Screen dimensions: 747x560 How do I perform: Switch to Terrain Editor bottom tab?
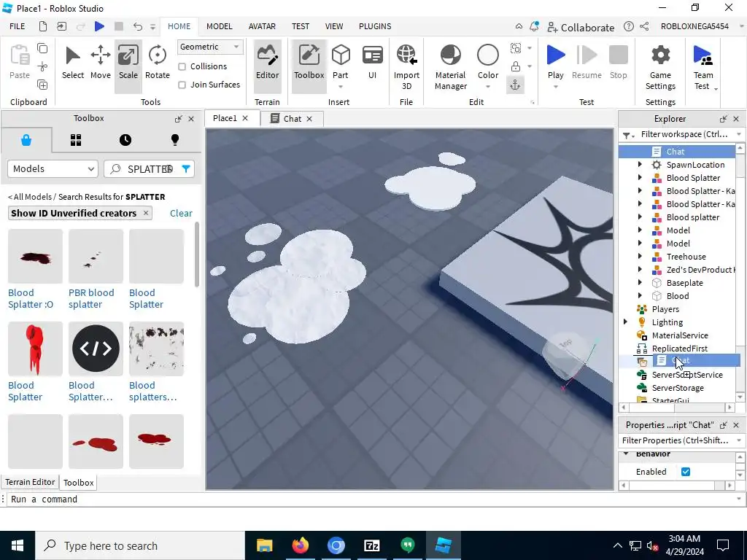[30, 482]
